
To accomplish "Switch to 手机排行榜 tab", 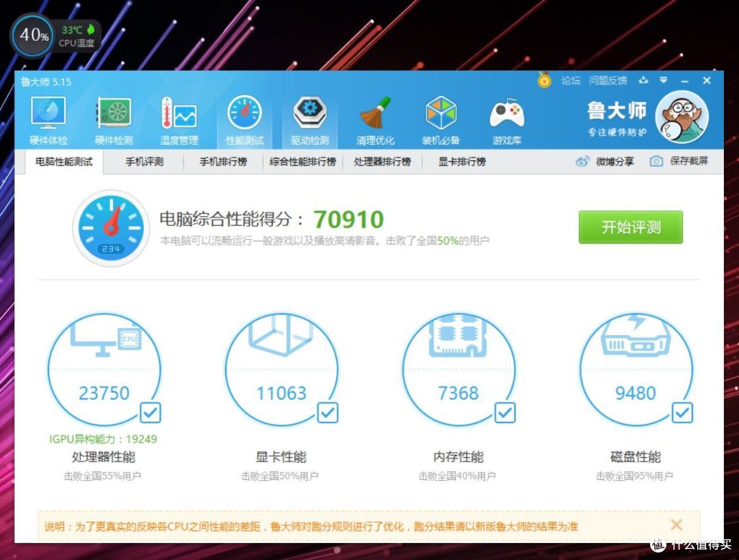I will tap(223, 162).
